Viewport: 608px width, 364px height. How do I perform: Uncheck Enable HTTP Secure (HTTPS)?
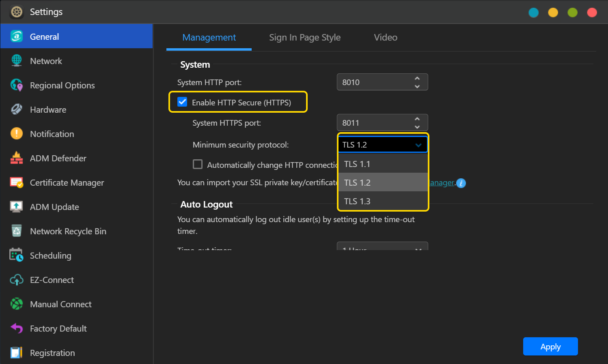pos(182,102)
